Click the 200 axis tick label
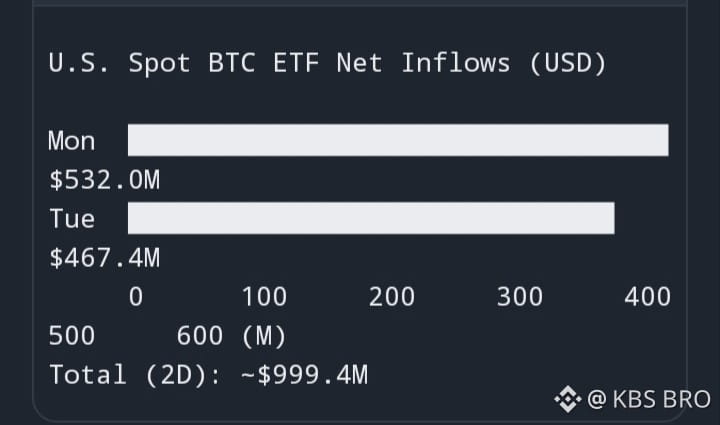This screenshot has height=425, width=720. click(392, 296)
